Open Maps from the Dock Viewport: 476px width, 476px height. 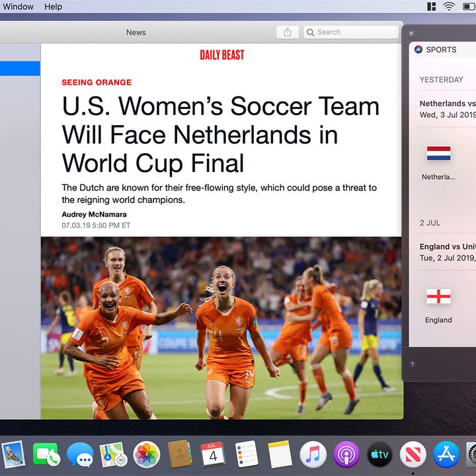click(x=113, y=454)
